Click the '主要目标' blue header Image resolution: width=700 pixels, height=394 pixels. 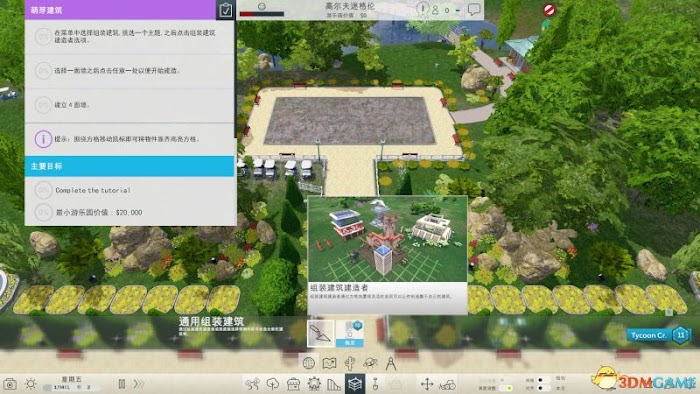(x=129, y=166)
